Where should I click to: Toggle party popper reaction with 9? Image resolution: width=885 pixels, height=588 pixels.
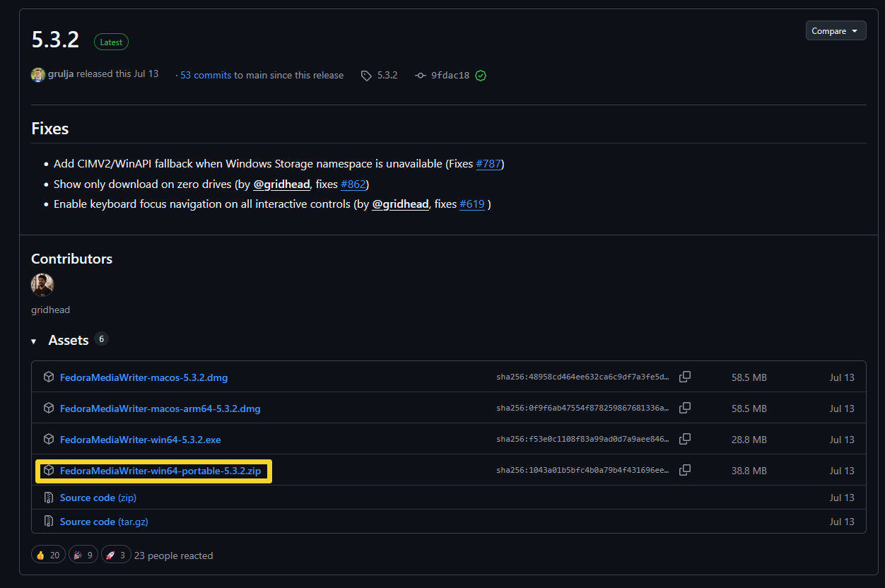point(83,555)
